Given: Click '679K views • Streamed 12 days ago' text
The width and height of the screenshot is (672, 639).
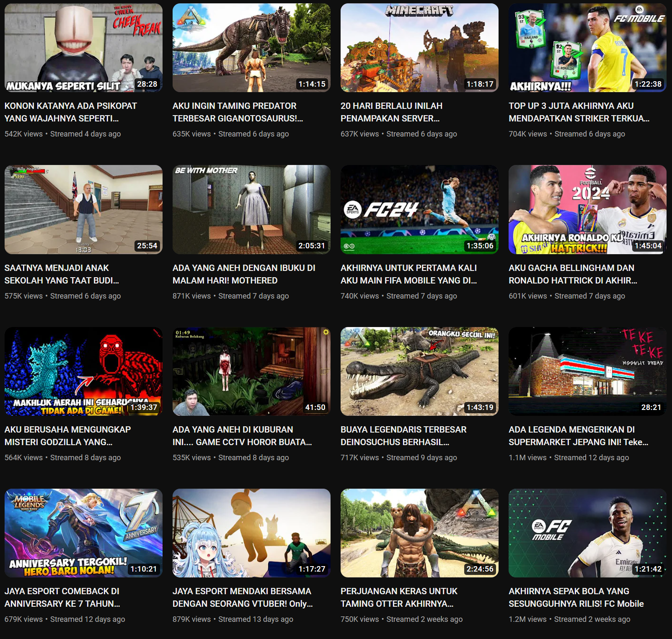Looking at the screenshot, I should [x=65, y=619].
